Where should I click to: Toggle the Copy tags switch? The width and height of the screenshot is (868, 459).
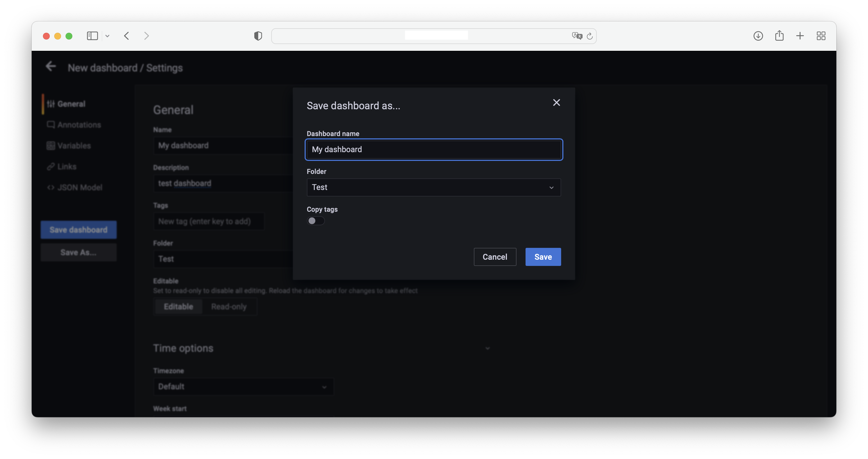coord(316,220)
